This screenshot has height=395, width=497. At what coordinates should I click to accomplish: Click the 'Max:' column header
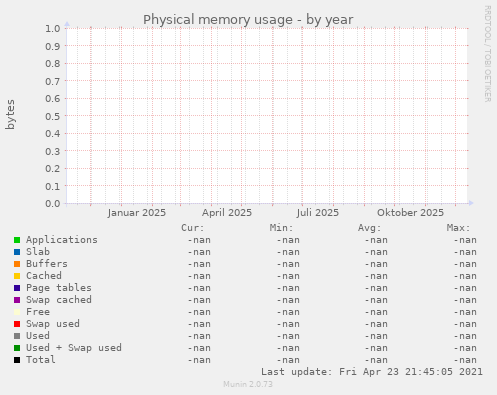tap(458, 228)
